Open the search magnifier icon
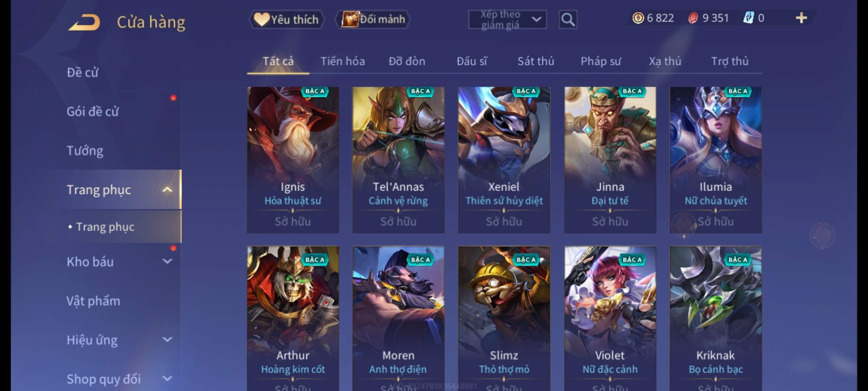 point(568,20)
